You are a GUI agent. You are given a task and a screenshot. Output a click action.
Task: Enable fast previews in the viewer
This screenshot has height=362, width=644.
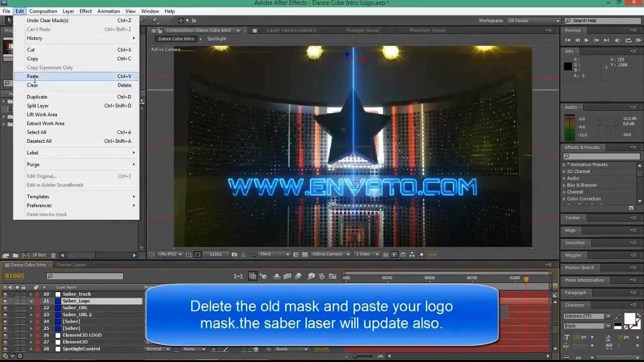coord(394,254)
